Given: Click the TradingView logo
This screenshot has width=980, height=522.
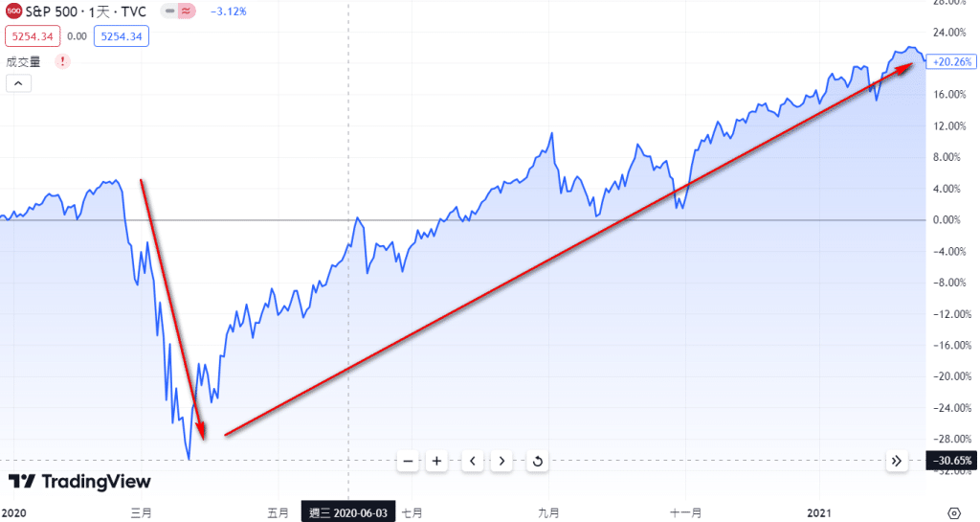Looking at the screenshot, I should pyautogui.click(x=72, y=482).
